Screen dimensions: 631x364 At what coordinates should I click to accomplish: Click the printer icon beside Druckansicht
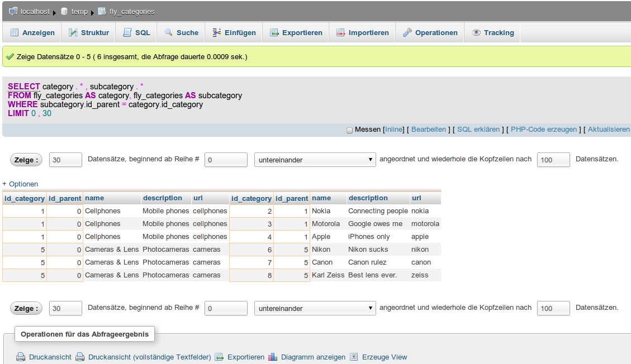pos(21,357)
